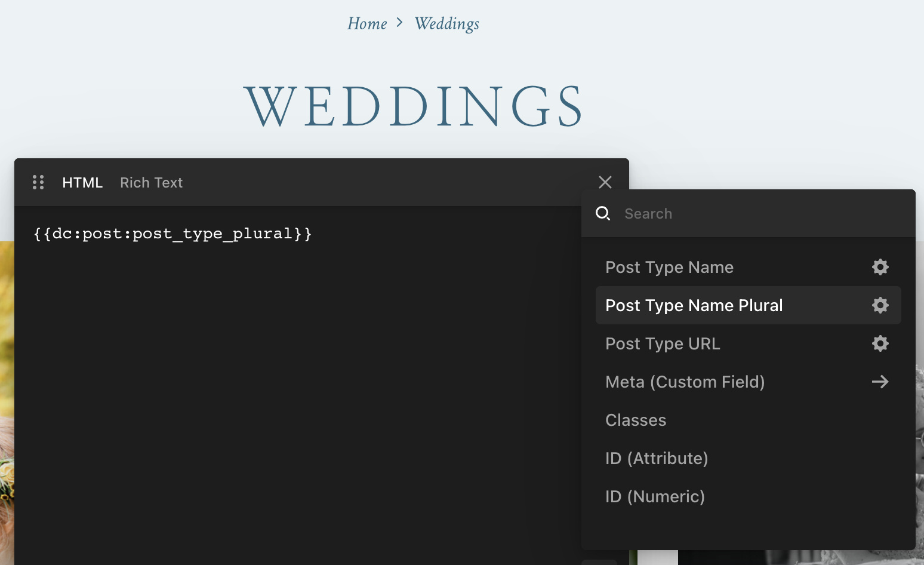924x565 pixels.
Task: Click the Weddings breadcrumb link
Action: pyautogui.click(x=446, y=24)
